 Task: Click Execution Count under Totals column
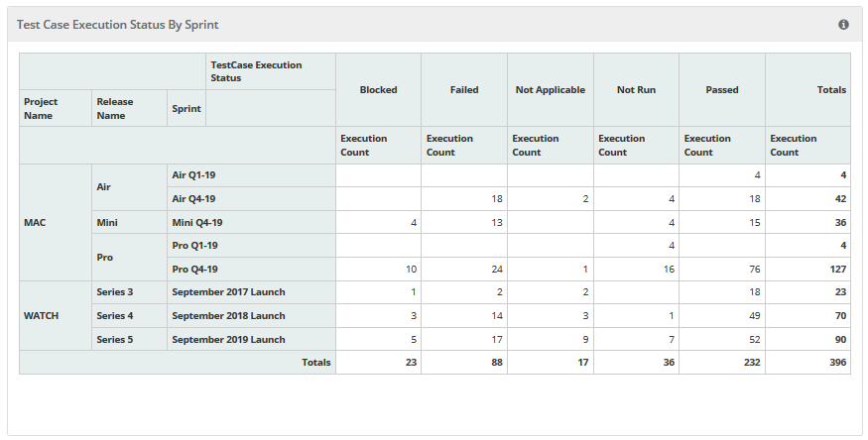808,145
